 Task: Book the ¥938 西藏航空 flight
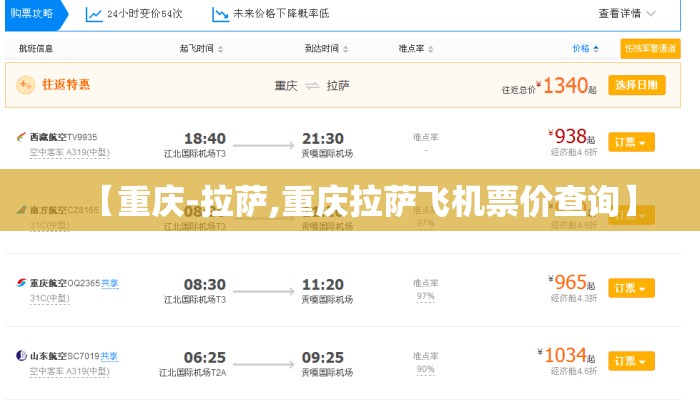pos(631,142)
